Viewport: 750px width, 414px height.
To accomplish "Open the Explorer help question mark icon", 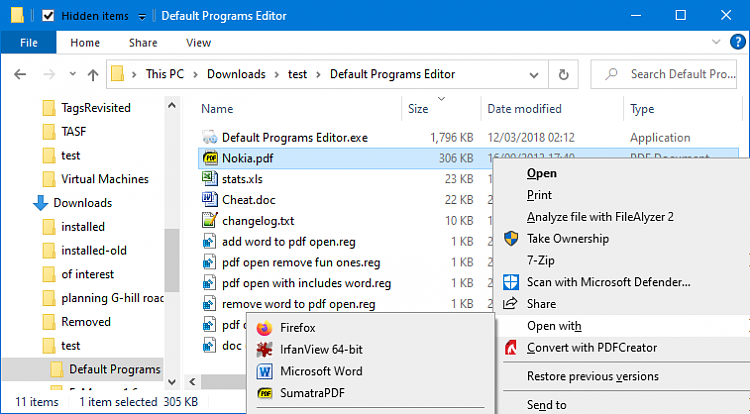I will click(734, 44).
